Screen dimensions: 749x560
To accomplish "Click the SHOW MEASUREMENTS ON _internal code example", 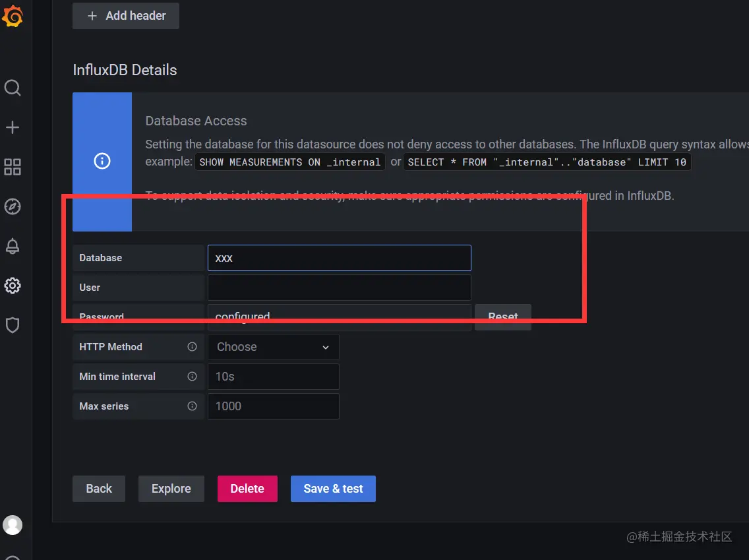I will [290, 162].
